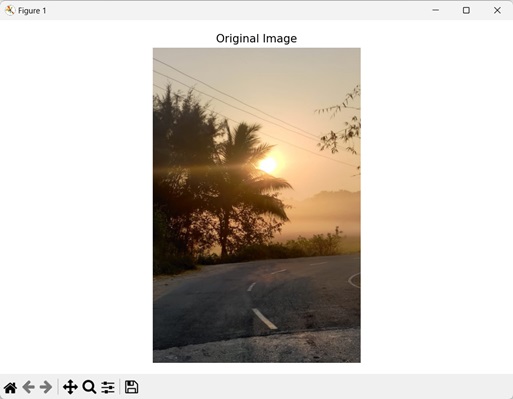513x399 pixels.
Task: Open Configure subplots settings
Action: click(108, 387)
